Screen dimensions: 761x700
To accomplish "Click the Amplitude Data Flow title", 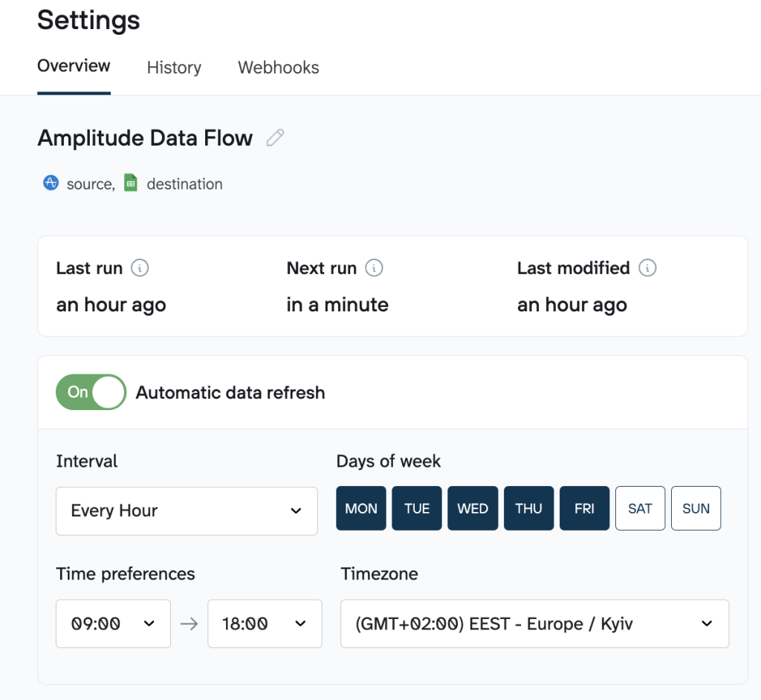I will coord(145,138).
